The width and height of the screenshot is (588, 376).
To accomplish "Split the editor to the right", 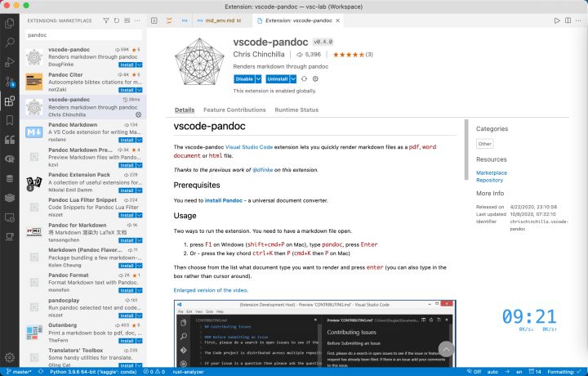I will pos(568,20).
